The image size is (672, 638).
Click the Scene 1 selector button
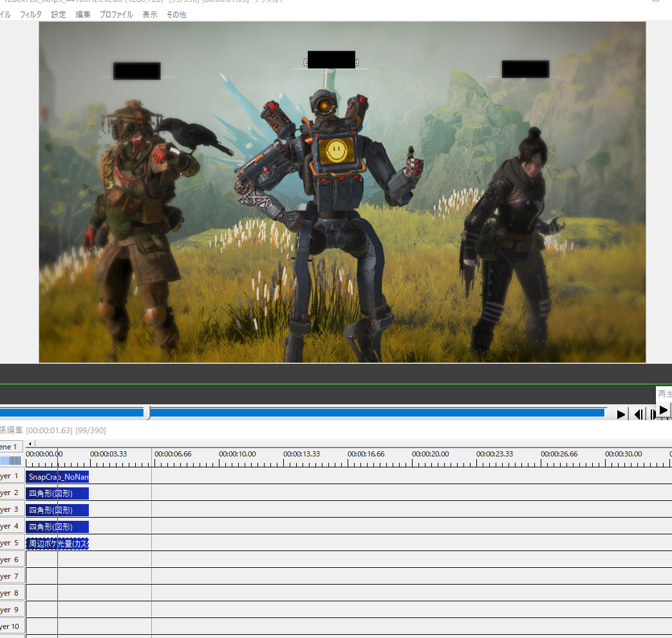point(11,447)
